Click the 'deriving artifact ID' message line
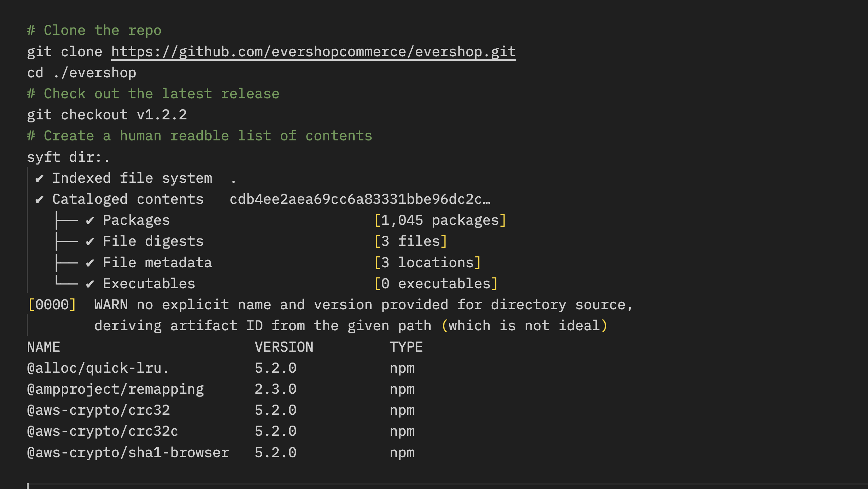The width and height of the screenshot is (868, 489). [351, 326]
